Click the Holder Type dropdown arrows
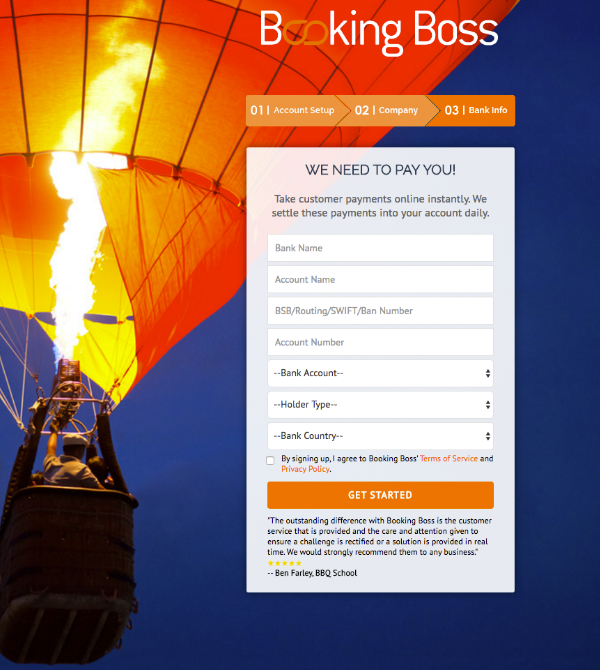The height and width of the screenshot is (670, 600). pos(488,405)
